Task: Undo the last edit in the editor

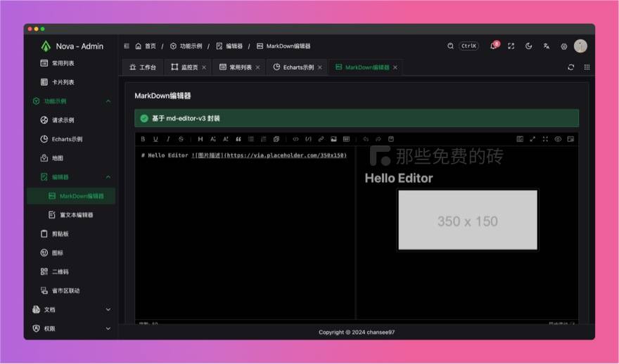Action: click(366, 139)
